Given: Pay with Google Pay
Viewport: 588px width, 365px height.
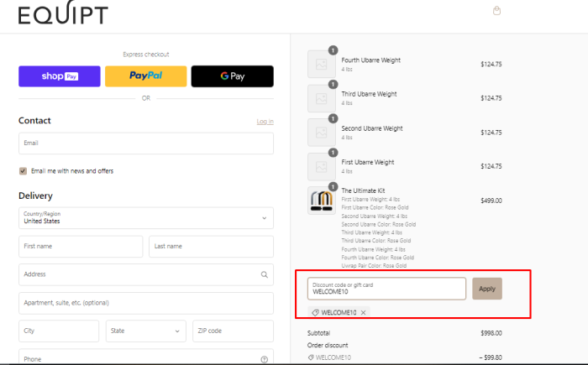Looking at the screenshot, I should pyautogui.click(x=233, y=76).
